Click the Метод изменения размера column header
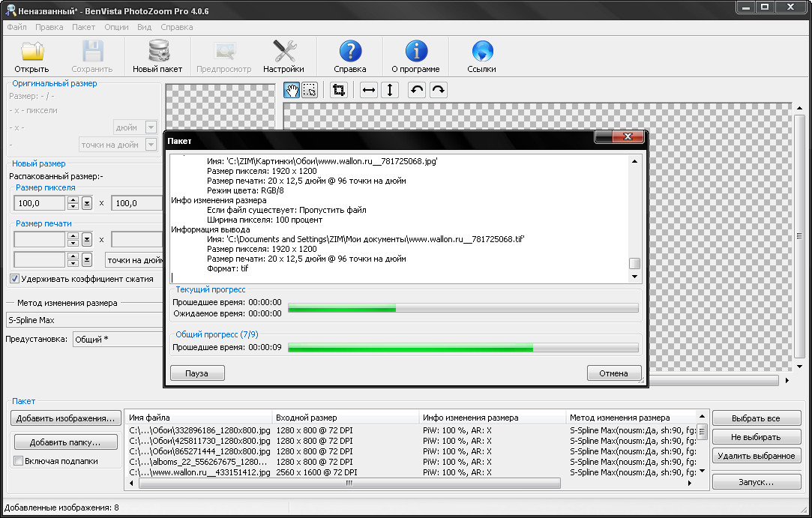The height and width of the screenshot is (518, 812). coord(632,418)
